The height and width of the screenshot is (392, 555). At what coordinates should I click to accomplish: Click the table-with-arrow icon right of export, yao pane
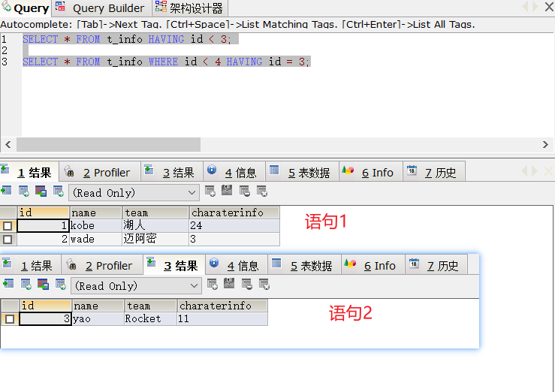[26, 284]
